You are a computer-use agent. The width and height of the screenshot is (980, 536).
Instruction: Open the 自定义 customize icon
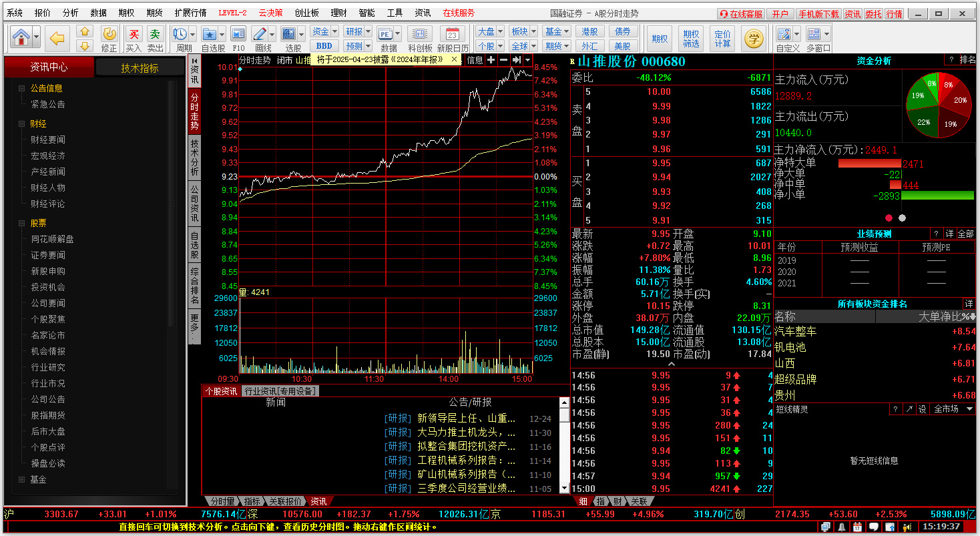click(x=784, y=33)
